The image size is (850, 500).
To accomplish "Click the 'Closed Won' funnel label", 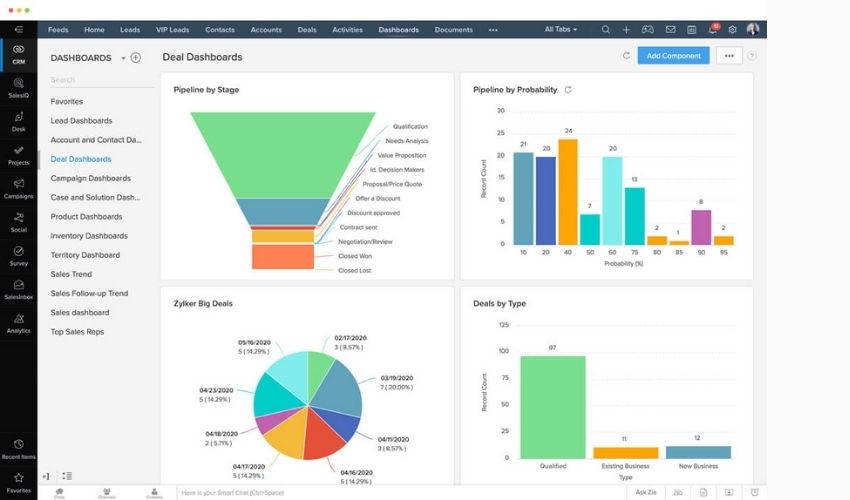I will click(x=355, y=256).
